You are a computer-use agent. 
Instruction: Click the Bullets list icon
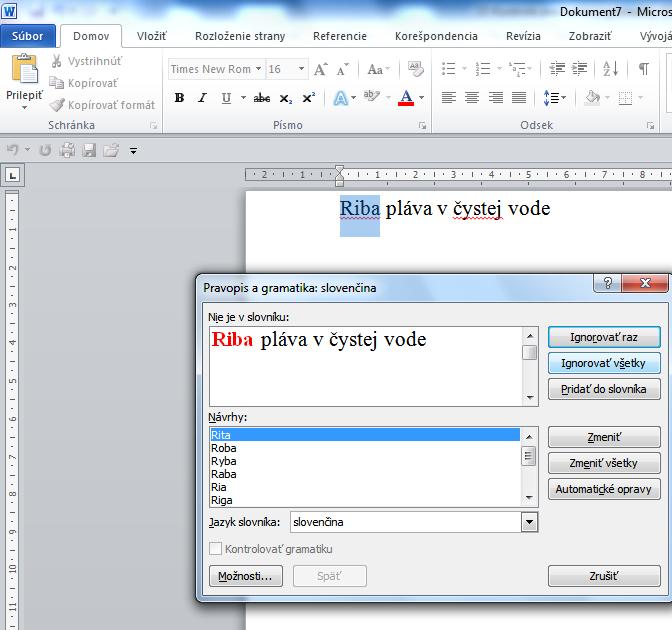tap(449, 69)
